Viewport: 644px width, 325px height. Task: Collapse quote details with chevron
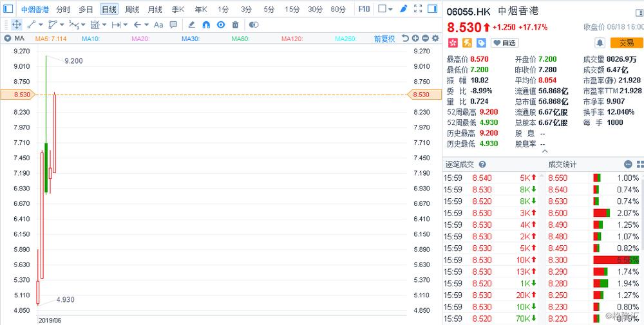pyautogui.click(x=545, y=151)
